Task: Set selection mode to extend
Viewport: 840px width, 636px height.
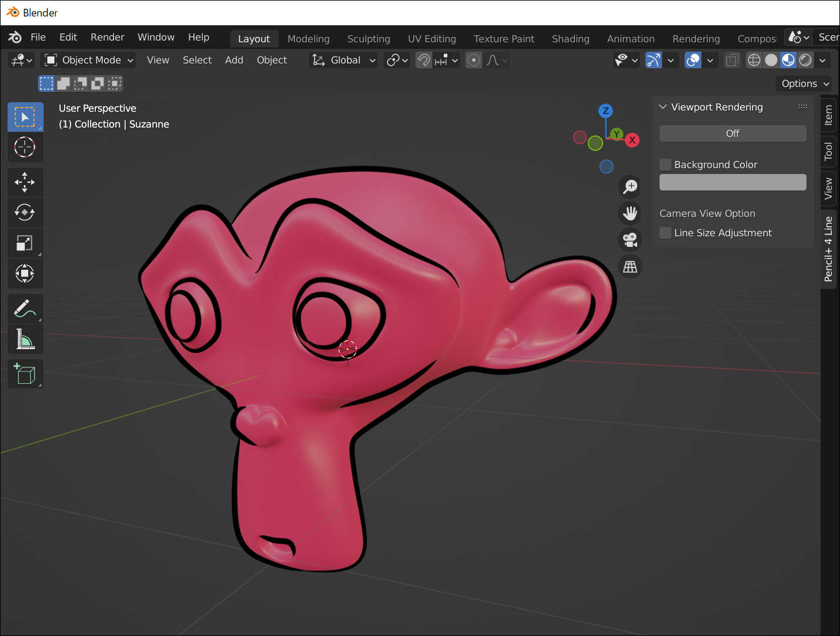Action: point(63,83)
